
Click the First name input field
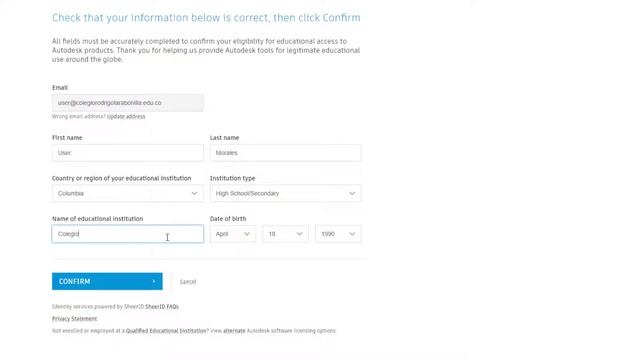point(127,153)
